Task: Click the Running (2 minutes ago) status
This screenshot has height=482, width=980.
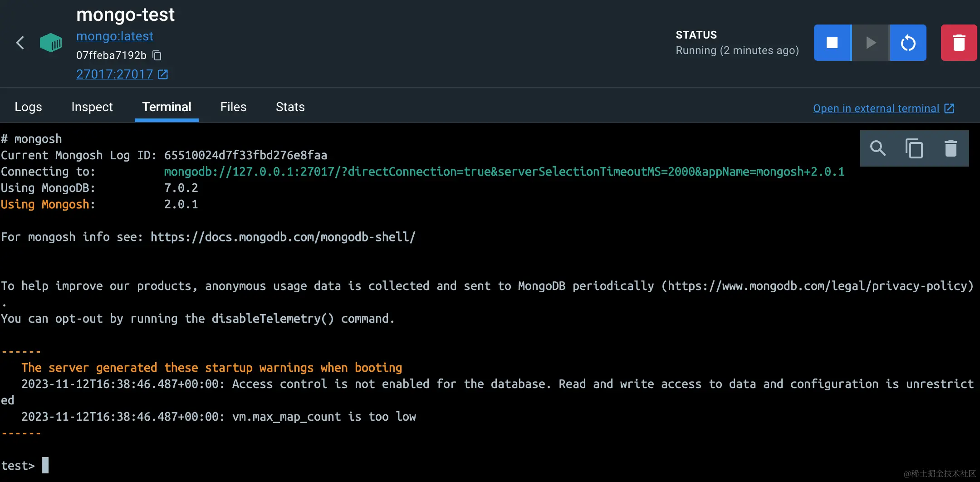Action: coord(737,50)
